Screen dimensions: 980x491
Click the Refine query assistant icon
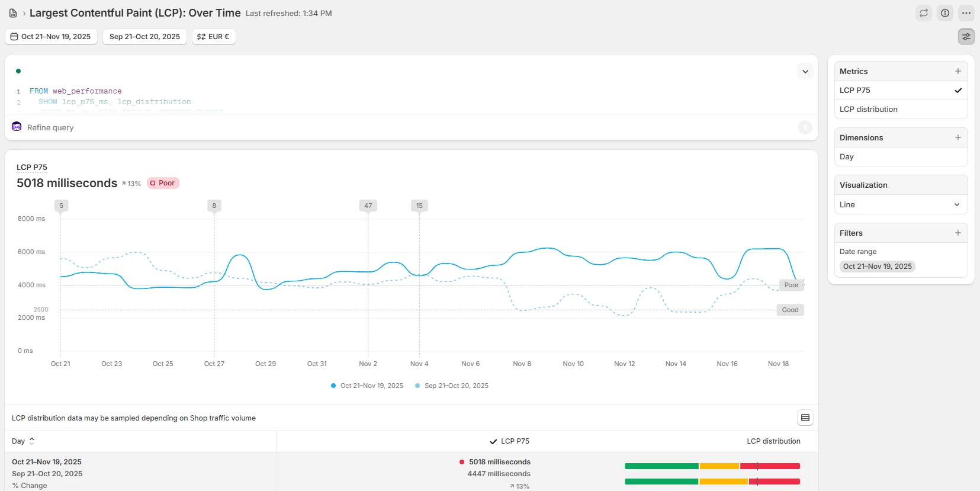coord(17,127)
